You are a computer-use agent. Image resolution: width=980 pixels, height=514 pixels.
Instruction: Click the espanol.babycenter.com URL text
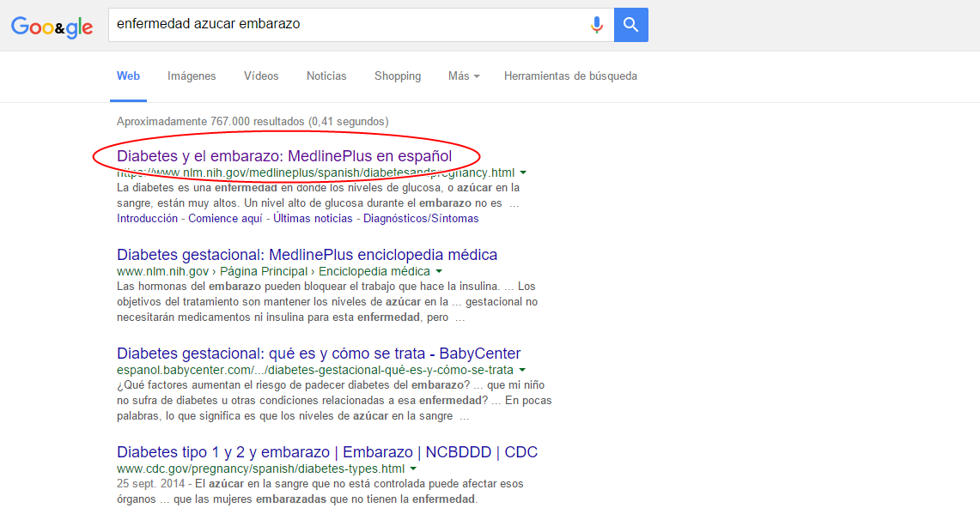click(x=315, y=371)
